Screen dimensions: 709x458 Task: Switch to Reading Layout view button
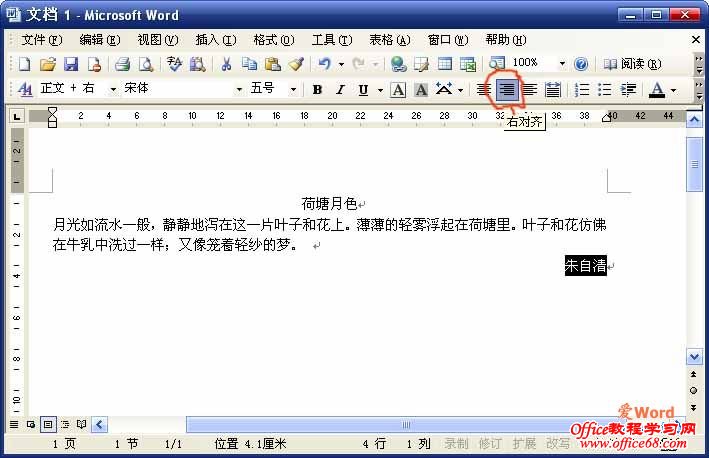pos(81,424)
